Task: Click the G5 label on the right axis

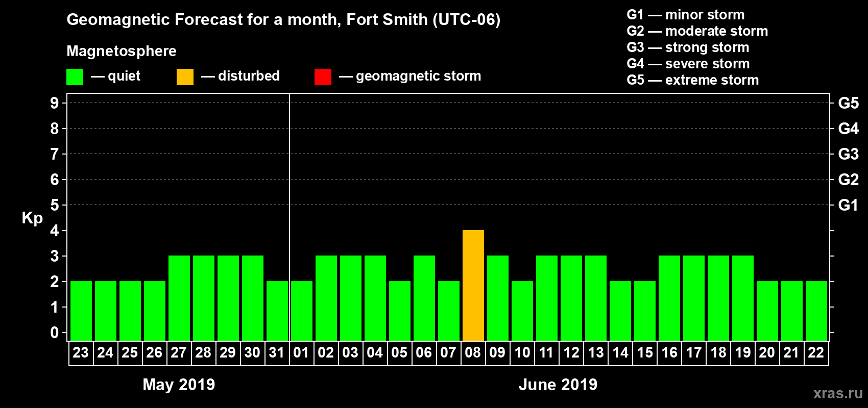Action: [x=849, y=103]
